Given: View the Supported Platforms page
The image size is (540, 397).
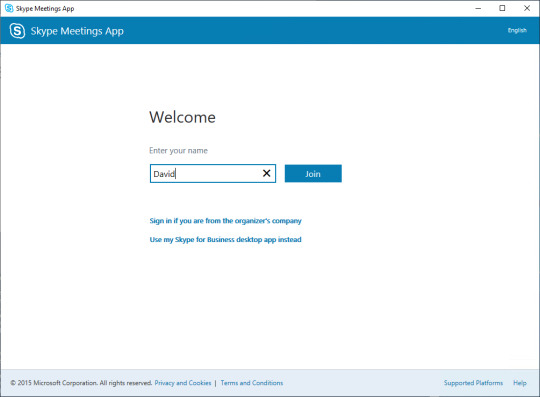Looking at the screenshot, I should pyautogui.click(x=473, y=383).
